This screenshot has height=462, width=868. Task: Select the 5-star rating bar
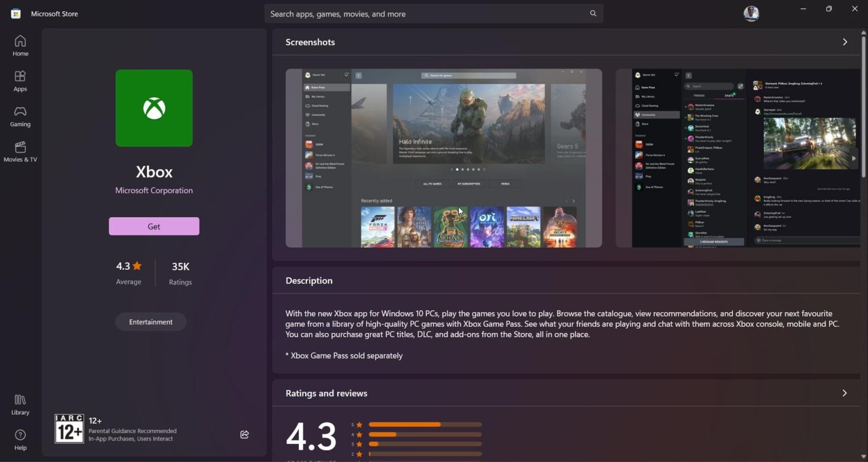pyautogui.click(x=424, y=424)
